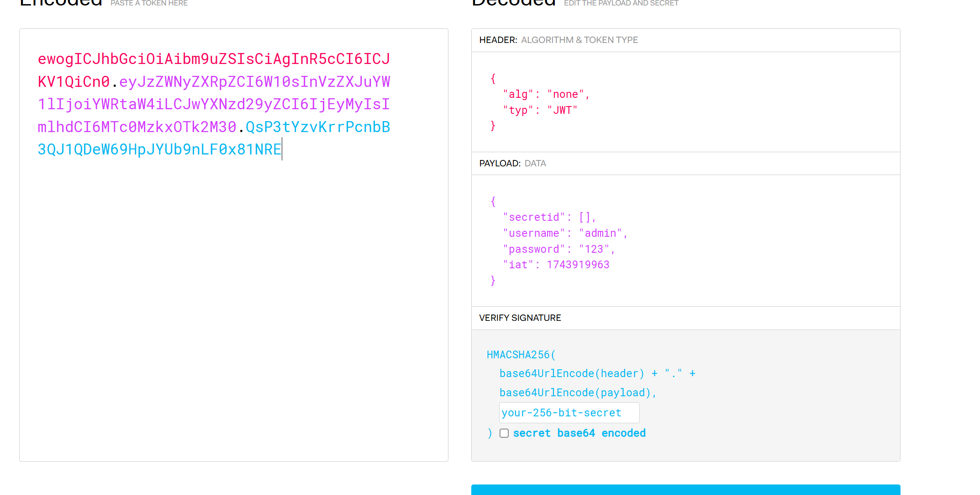The height and width of the screenshot is (495, 980).
Task: Click the HMACSHA256( text in the signature panel
Action: 521,355
